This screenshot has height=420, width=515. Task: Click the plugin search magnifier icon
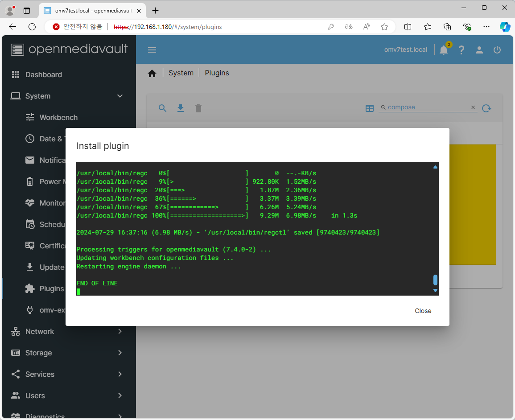point(163,108)
